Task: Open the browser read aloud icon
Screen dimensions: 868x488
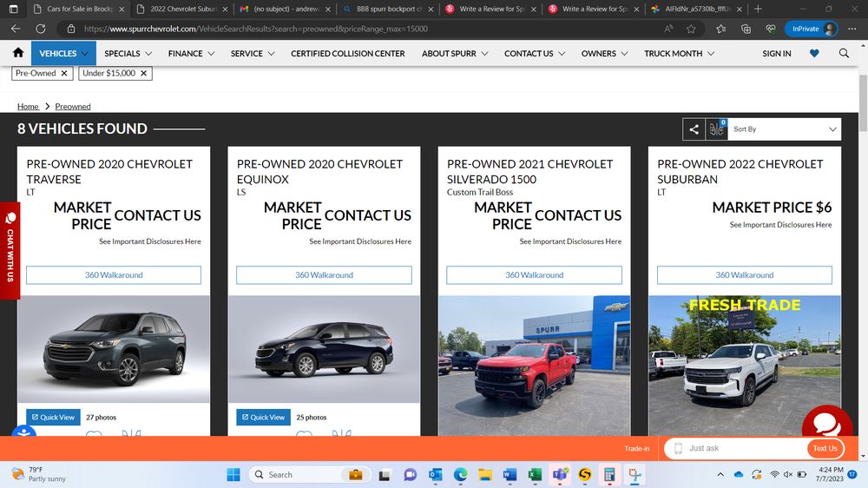Action: click(x=668, y=29)
